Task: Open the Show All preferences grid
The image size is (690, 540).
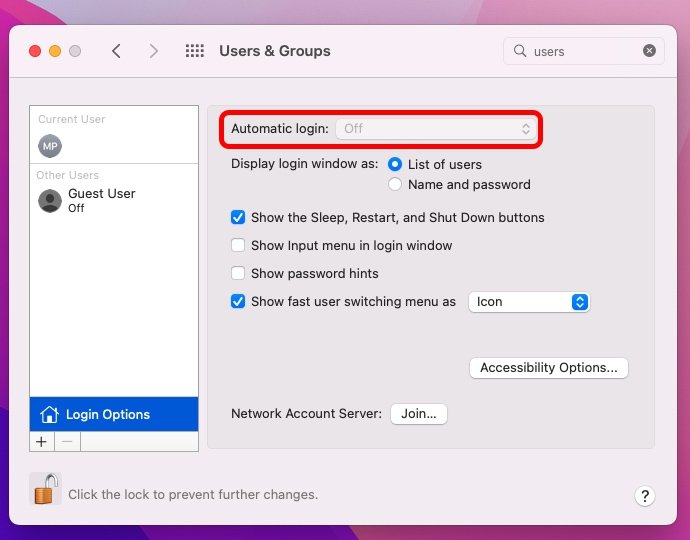Action: 195,51
